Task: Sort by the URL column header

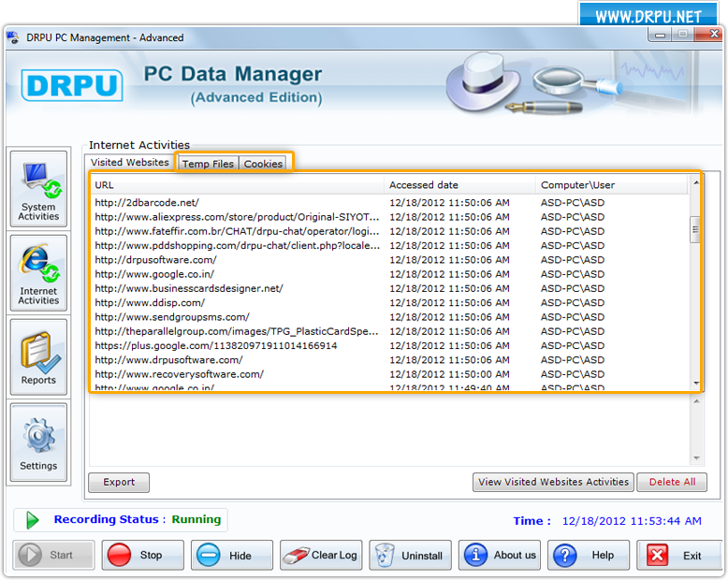Action: click(238, 185)
